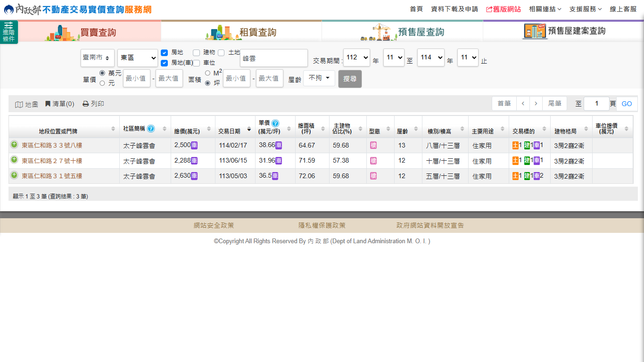Enable the 建物 checkbox
The height and width of the screenshot is (362, 644).
coord(197,52)
